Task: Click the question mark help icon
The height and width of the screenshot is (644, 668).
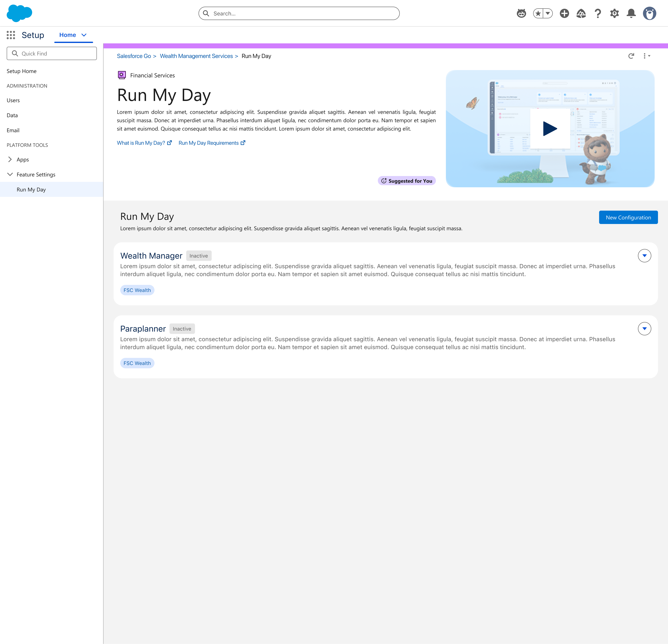Action: pyautogui.click(x=598, y=13)
